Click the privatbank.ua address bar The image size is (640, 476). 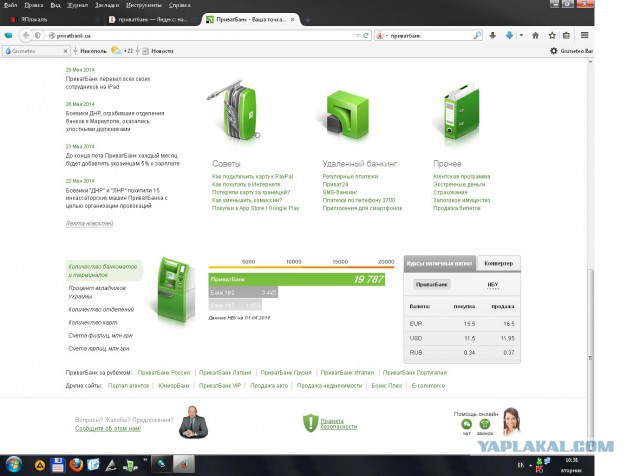[202, 36]
